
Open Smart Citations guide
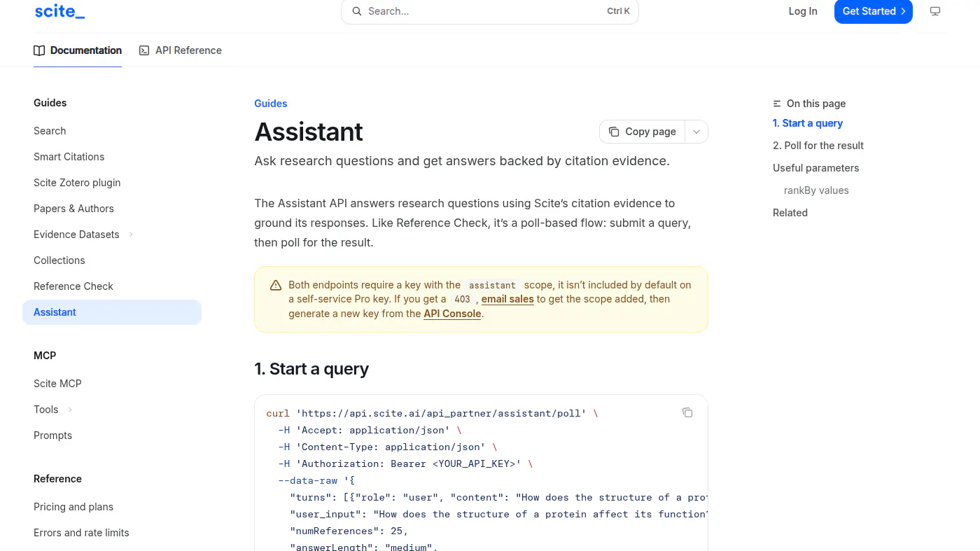69,157
